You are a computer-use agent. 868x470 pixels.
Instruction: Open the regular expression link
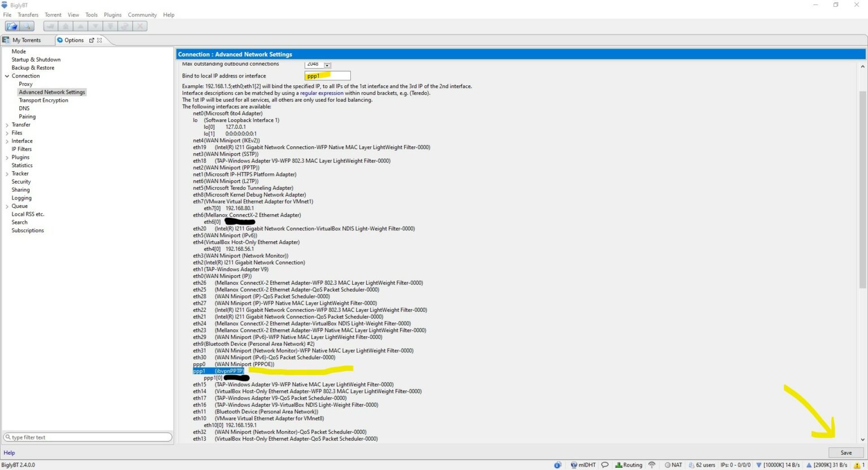click(x=322, y=93)
